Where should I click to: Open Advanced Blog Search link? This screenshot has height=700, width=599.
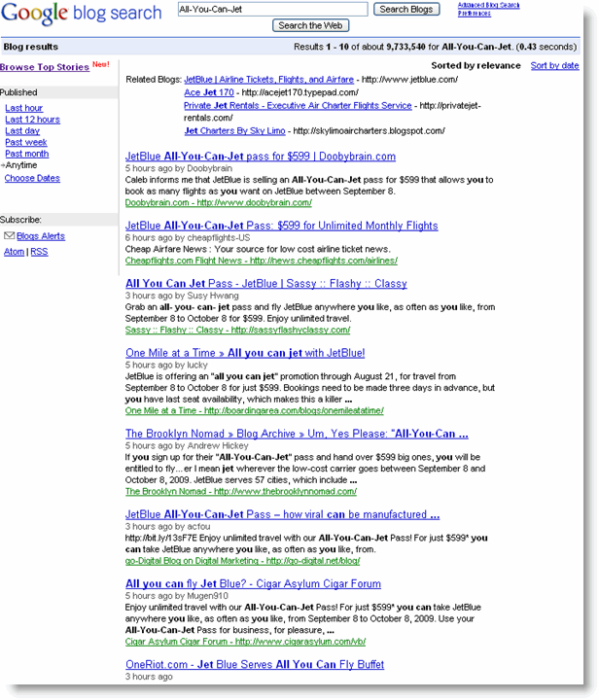point(488,5)
